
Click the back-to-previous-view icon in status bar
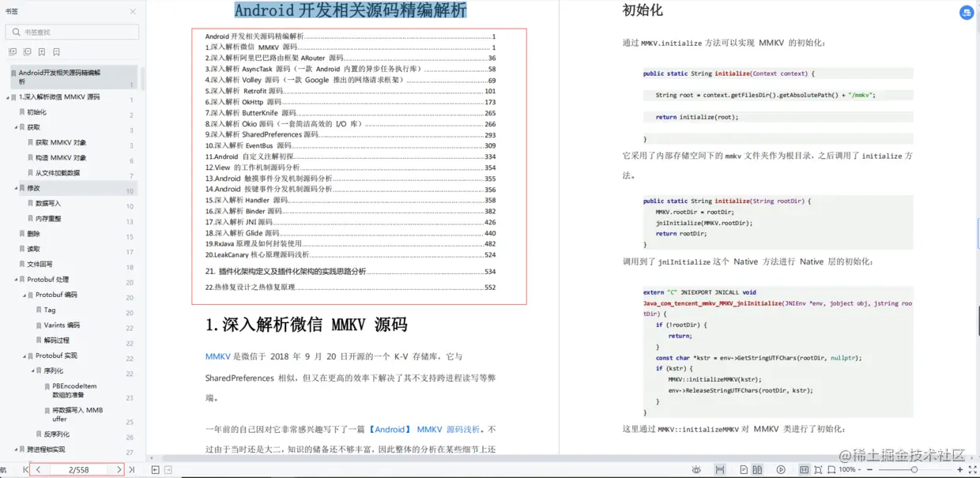point(155,470)
